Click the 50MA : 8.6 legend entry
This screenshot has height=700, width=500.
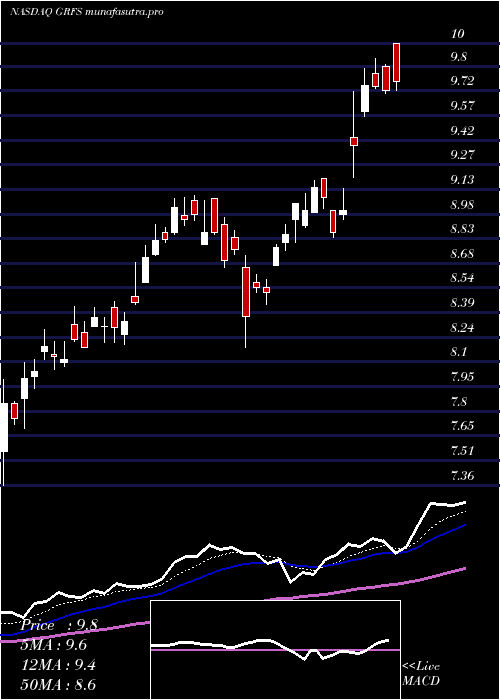click(59, 685)
